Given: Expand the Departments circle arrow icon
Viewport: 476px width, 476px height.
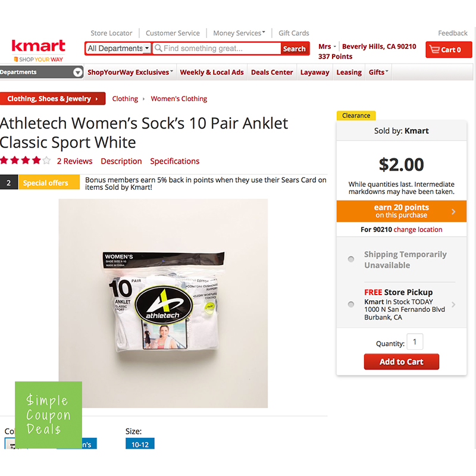Looking at the screenshot, I should 78,72.
